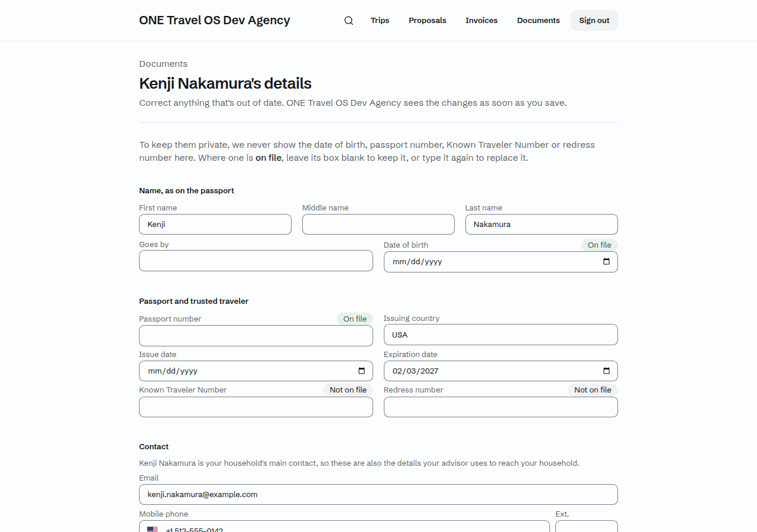
Task: Click the On file badge for Date of birth
Action: [600, 245]
